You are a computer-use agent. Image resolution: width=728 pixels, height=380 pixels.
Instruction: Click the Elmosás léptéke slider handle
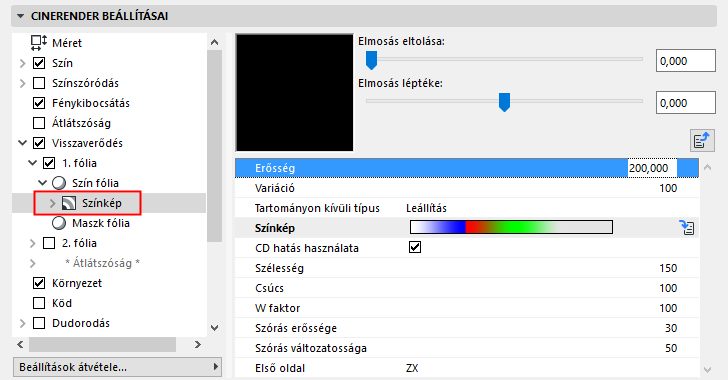[x=504, y=102]
